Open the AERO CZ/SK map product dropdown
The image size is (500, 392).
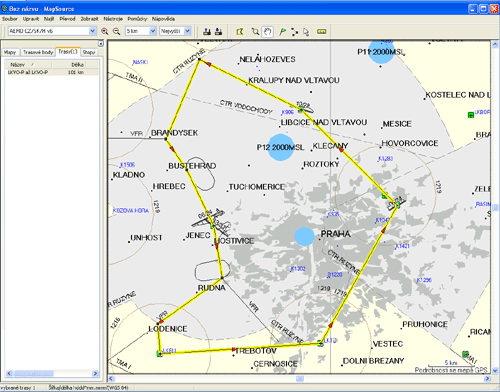[x=52, y=31]
